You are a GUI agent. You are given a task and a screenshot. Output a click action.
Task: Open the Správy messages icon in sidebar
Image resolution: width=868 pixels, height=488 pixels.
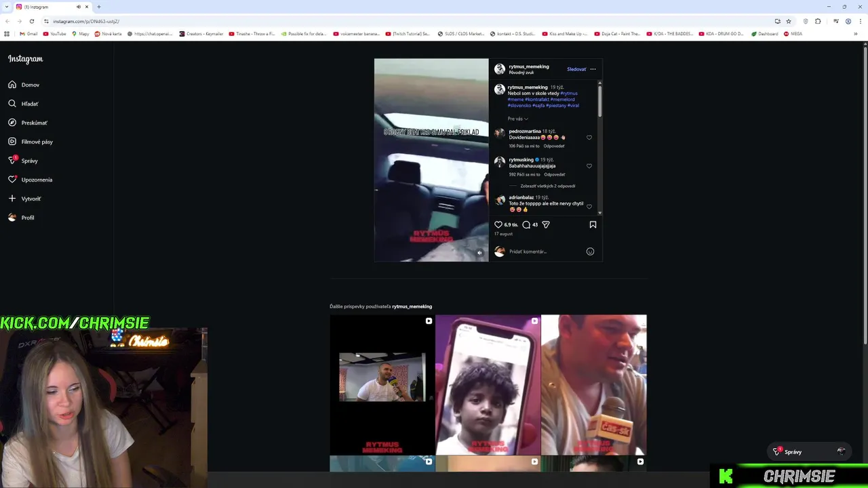click(12, 161)
